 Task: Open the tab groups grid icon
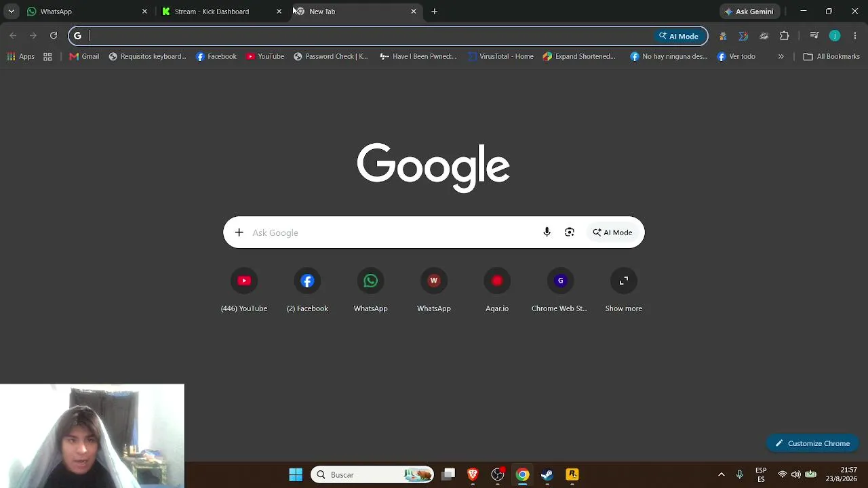(47, 56)
